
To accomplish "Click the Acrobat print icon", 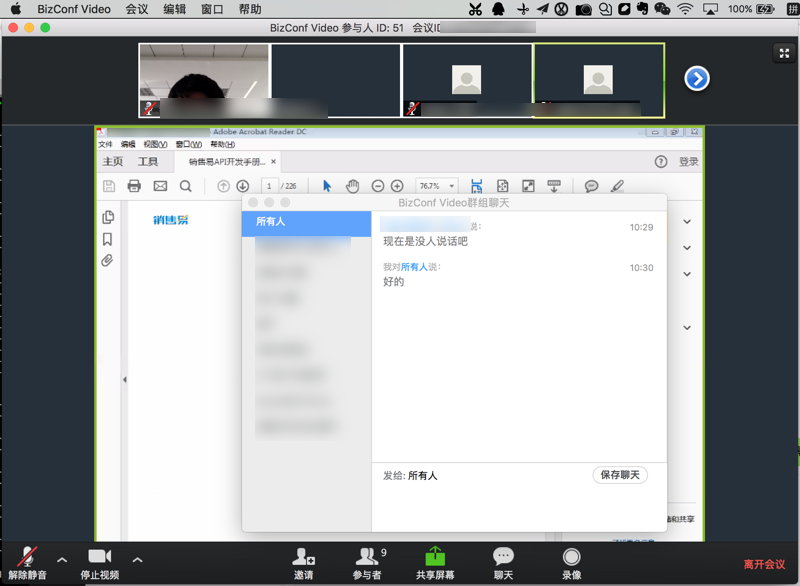I will [x=134, y=186].
